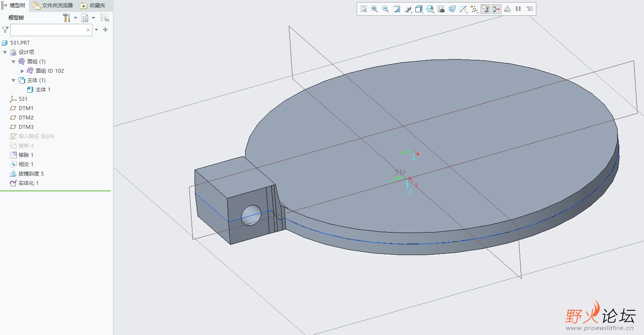
Task: Click the section-plane icon in view toolbar
Action: coord(463,9)
